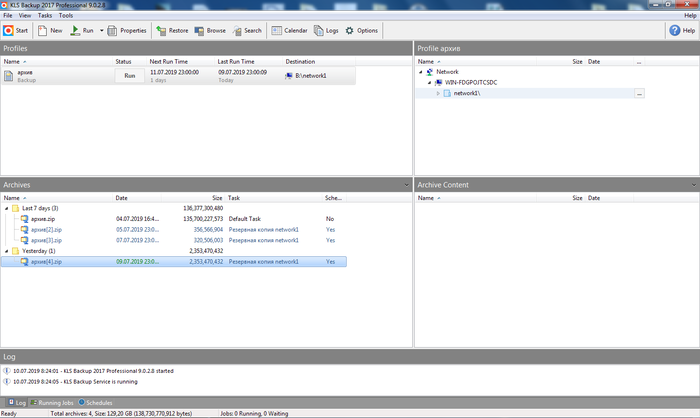Switch to the Running Jobs tab

pos(53,402)
